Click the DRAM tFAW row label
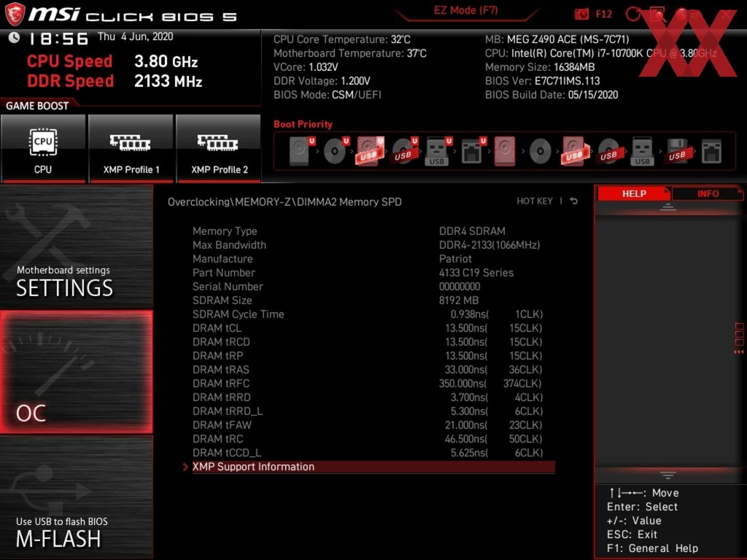Image resolution: width=747 pixels, height=560 pixels. [x=221, y=425]
